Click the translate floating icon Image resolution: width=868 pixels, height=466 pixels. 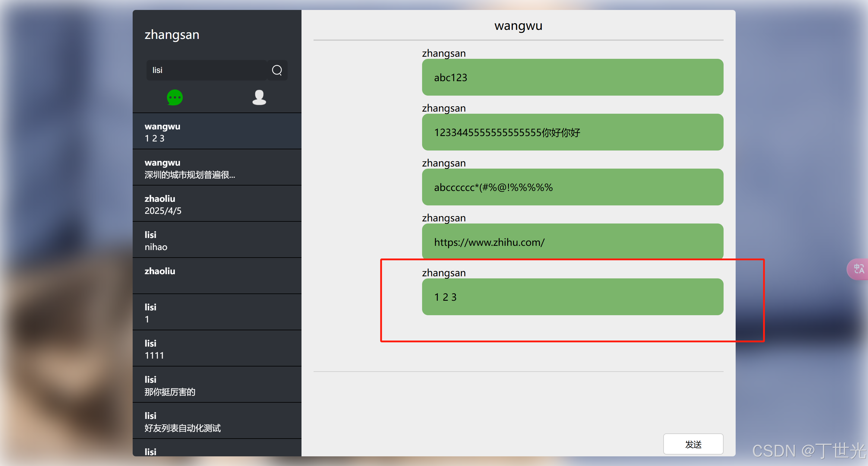pyautogui.click(x=858, y=269)
